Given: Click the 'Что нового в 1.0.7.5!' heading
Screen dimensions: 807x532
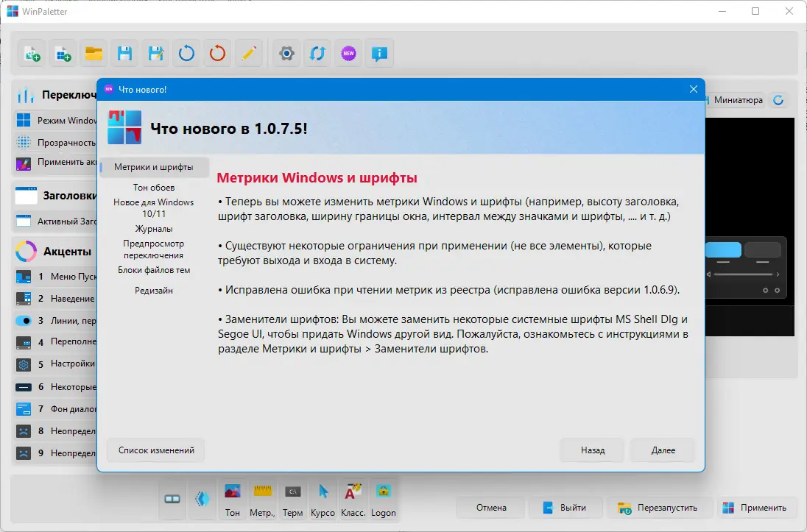Looking at the screenshot, I should pos(229,129).
